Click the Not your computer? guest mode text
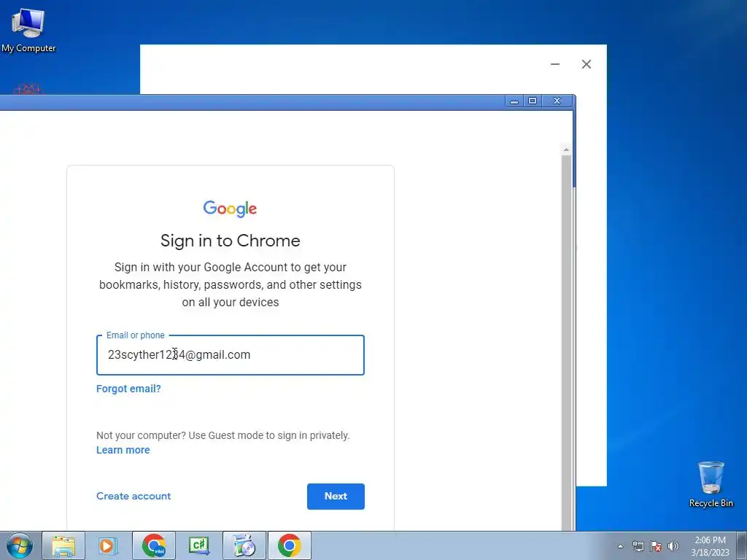This screenshot has width=747, height=560. click(223, 435)
